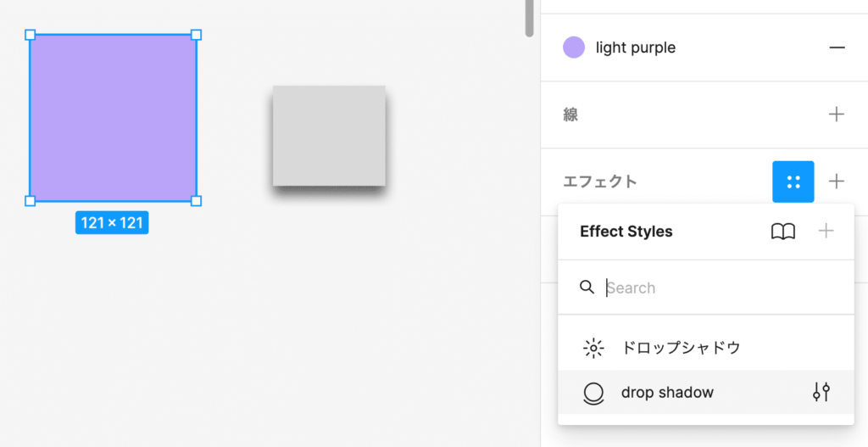
Task: Edit the drop shadow style settings icon
Action: (x=821, y=392)
